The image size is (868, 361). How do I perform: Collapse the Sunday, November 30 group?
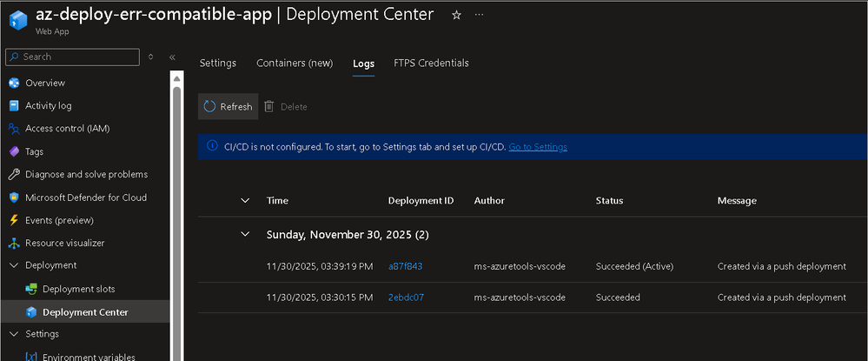pos(245,235)
